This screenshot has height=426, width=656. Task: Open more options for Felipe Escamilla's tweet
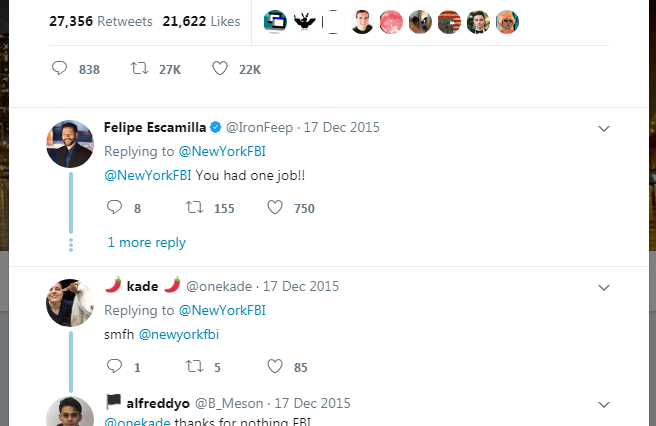tap(603, 128)
